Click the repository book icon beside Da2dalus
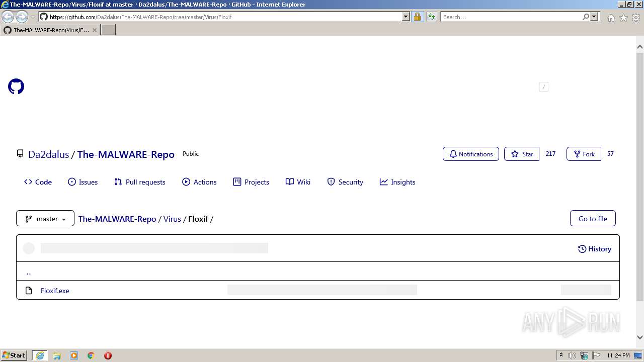Viewport: 644px width, 362px height. click(20, 154)
